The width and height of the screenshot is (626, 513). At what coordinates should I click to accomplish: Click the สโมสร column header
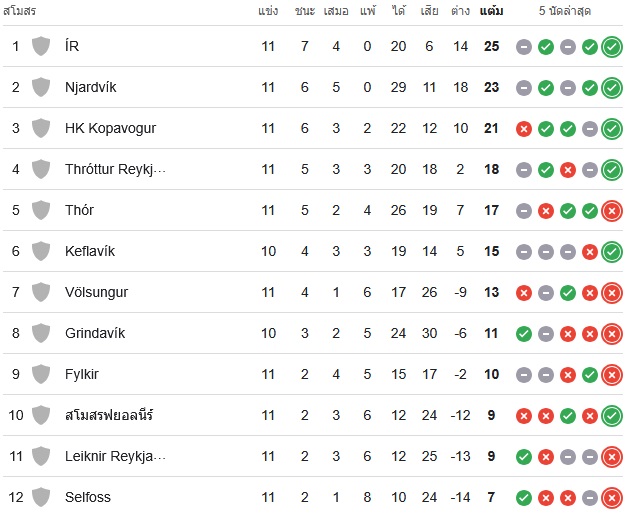coord(20,11)
